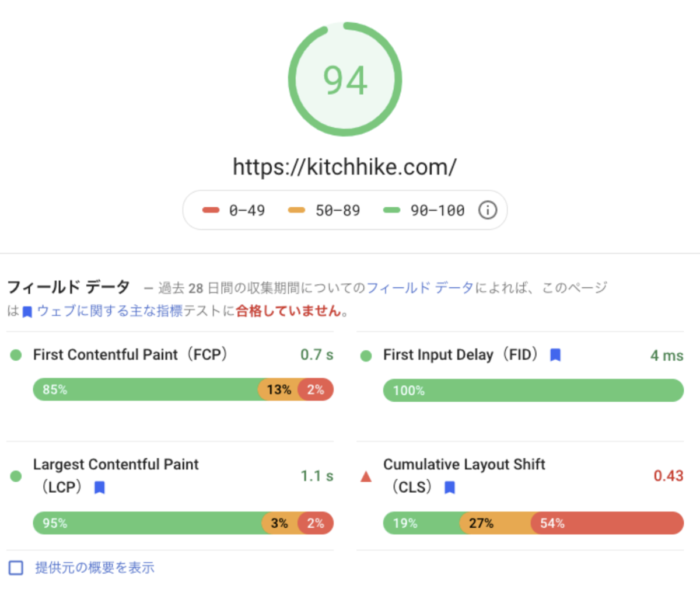Click the 94 performance score gauge
Image resolution: width=700 pixels, height=606 pixels.
pos(345,79)
